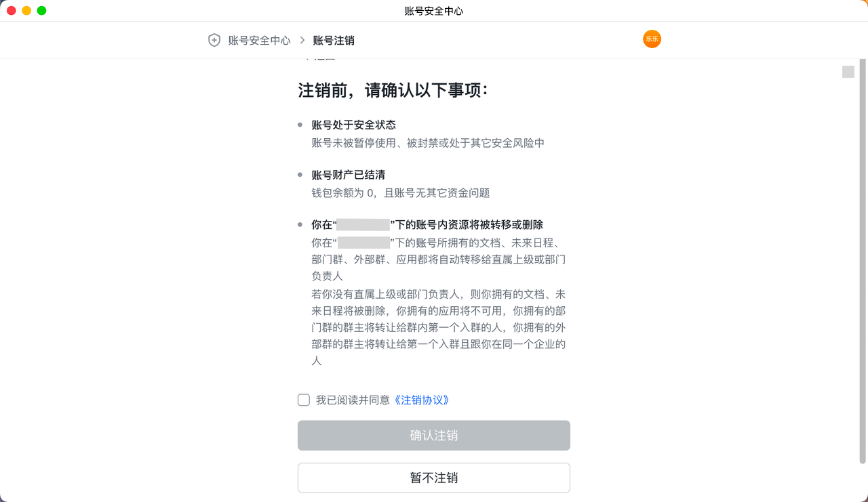The height and width of the screenshot is (502, 868).
Task: Minimize the window with the yellow button
Action: coord(26,11)
